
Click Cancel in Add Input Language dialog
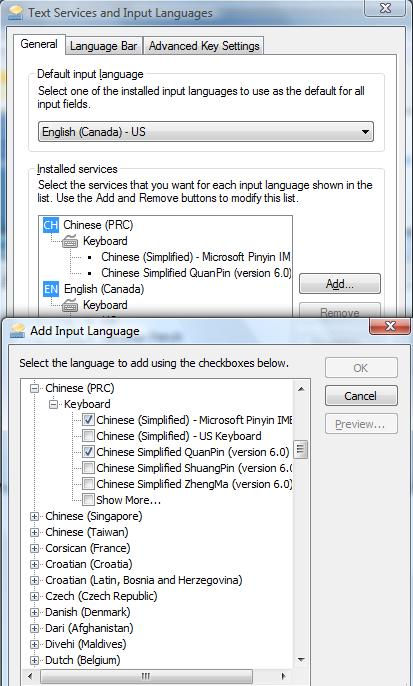pos(361,396)
